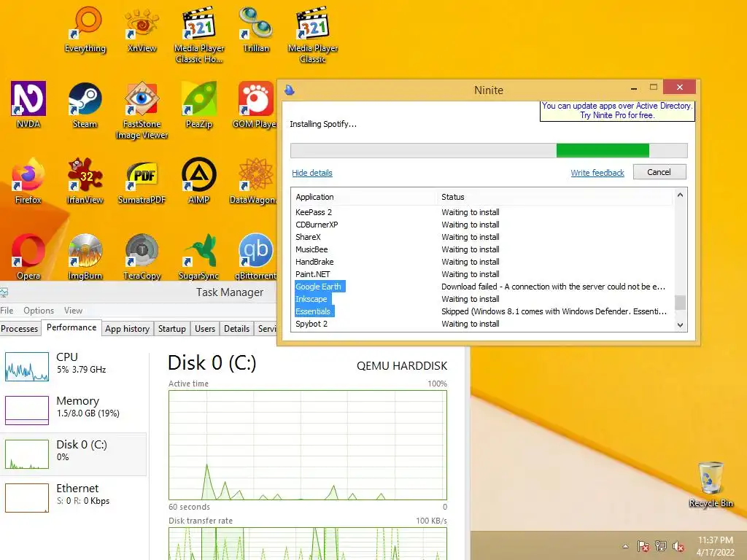
Task: Open the clock showing 11:37 PM
Action: (715, 546)
